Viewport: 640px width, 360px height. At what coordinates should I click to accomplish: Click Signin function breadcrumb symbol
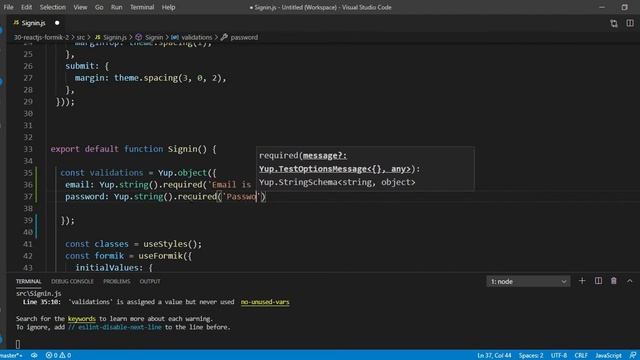(x=154, y=37)
